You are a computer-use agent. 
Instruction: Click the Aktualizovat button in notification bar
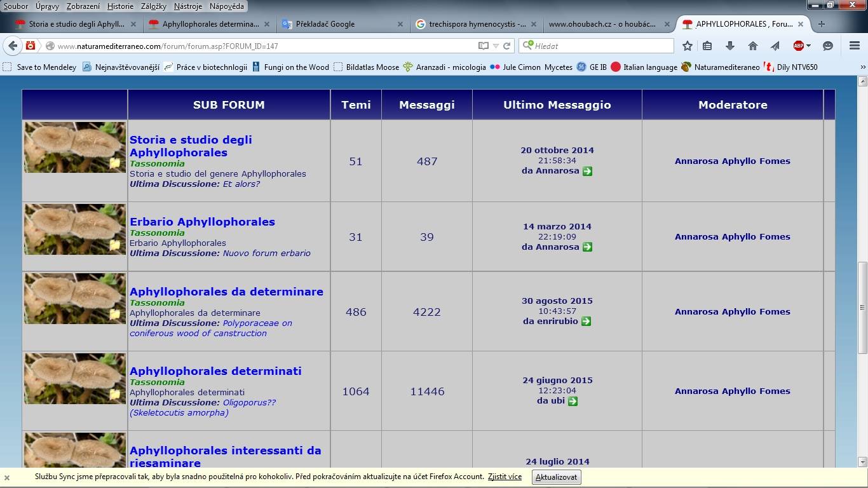[x=556, y=477]
